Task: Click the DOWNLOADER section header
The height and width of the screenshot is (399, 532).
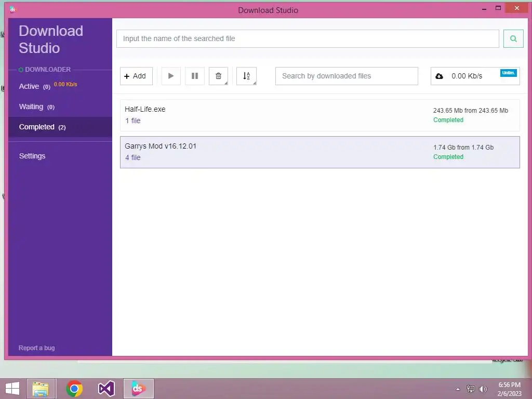Action: pos(48,70)
